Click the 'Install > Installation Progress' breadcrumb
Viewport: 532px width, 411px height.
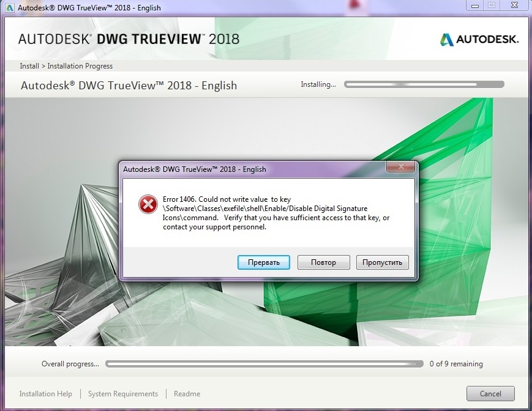(66, 66)
